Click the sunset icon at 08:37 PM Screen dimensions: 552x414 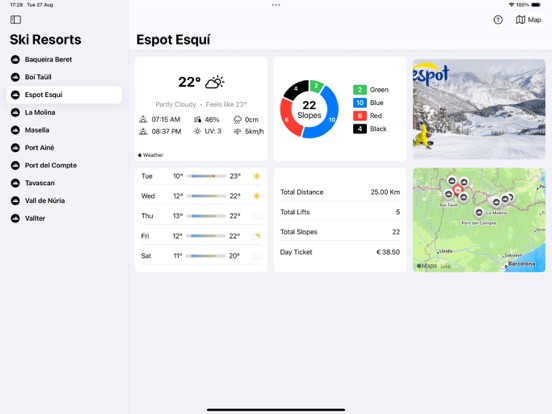point(143,132)
